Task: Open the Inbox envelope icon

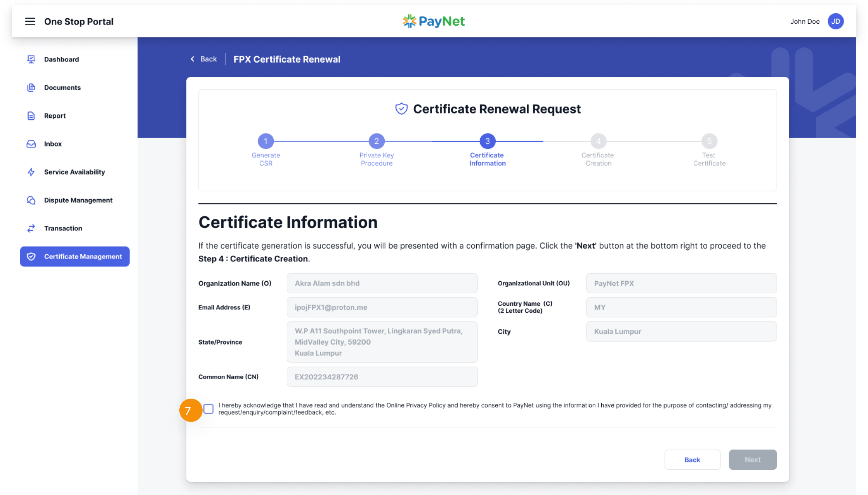Action: pos(31,144)
